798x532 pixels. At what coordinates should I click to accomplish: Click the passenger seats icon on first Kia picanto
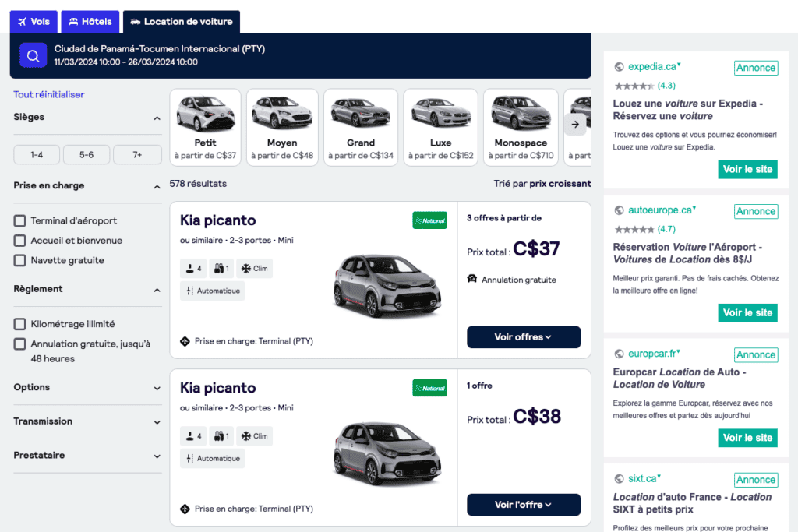191,268
